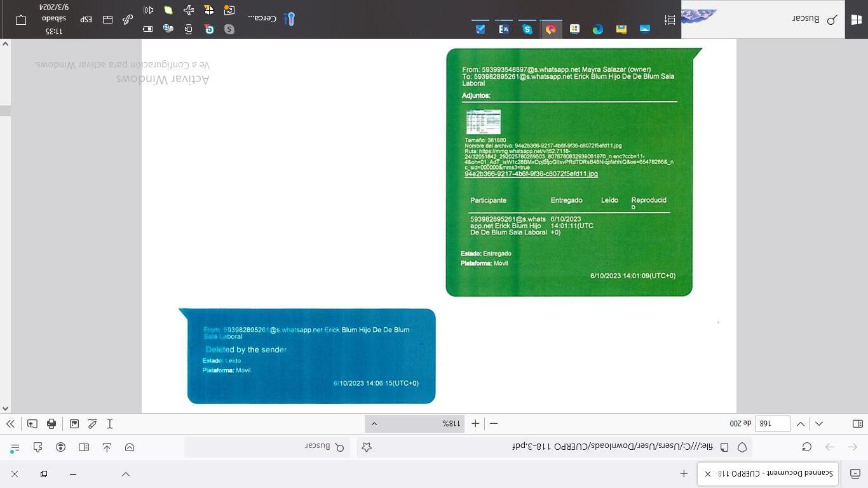Open Word from the taskbar
The height and width of the screenshot is (488, 868).
[x=504, y=29]
